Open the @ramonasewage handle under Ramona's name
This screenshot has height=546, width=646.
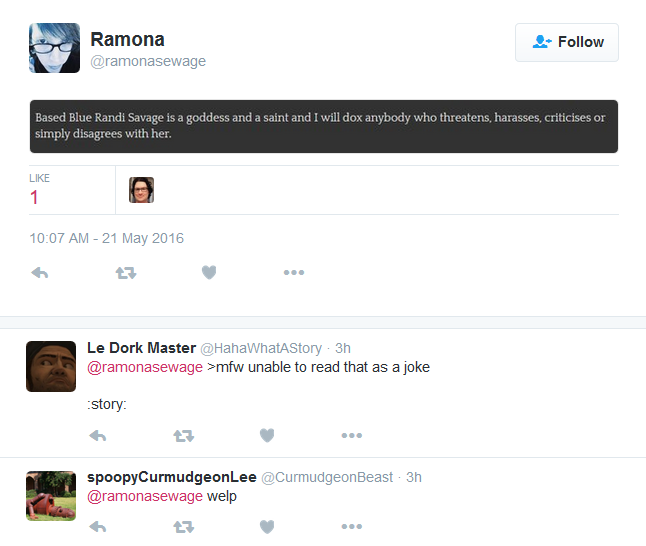tap(148, 61)
